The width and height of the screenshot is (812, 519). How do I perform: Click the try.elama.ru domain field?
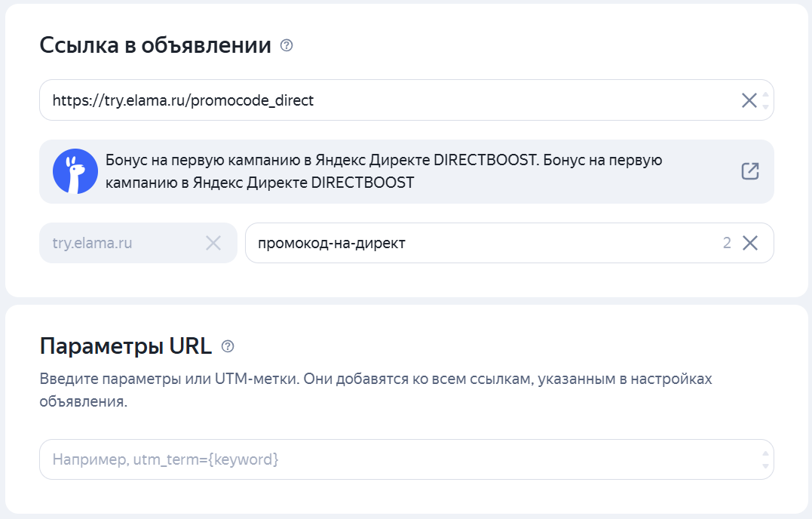coord(138,243)
